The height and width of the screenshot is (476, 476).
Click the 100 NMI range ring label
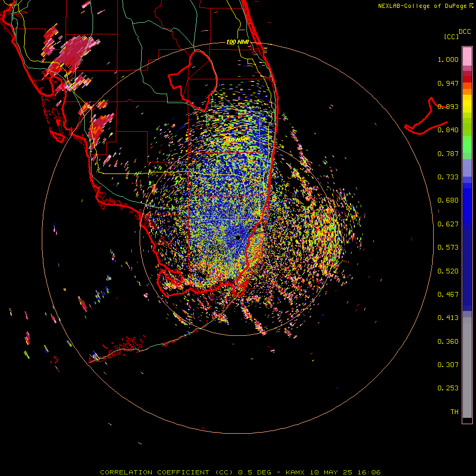coord(237,42)
